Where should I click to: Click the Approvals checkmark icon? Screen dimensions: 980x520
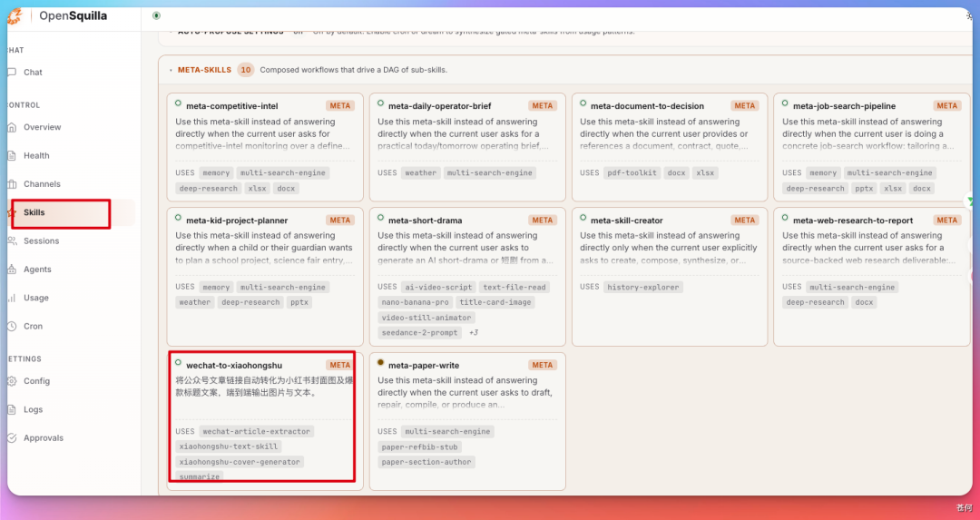tap(12, 438)
